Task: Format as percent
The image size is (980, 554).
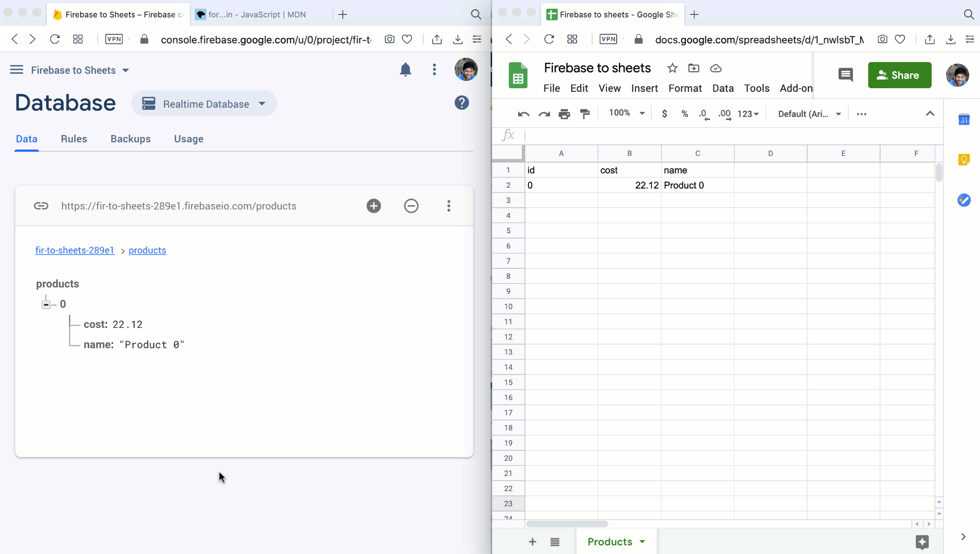Action: (x=685, y=114)
